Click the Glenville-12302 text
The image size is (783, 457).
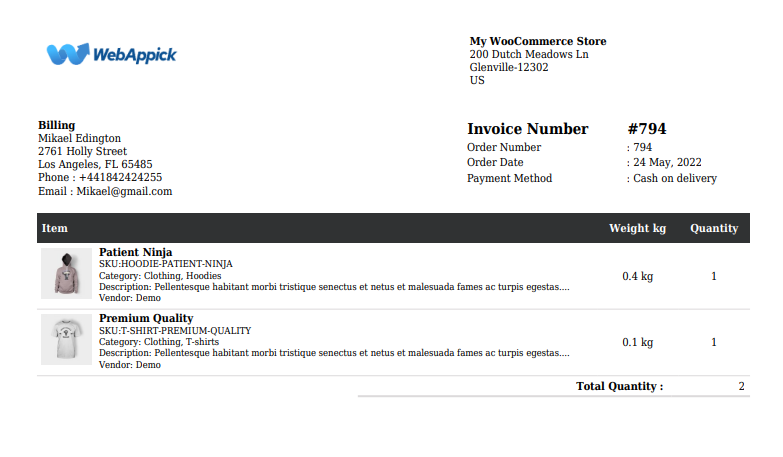click(509, 67)
